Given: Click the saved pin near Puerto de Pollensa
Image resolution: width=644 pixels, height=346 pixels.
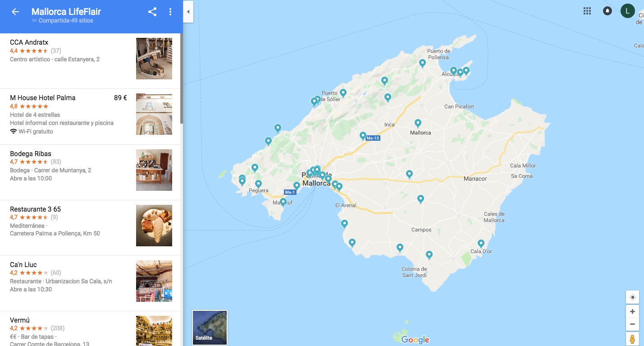Looking at the screenshot, I should pos(422,63).
